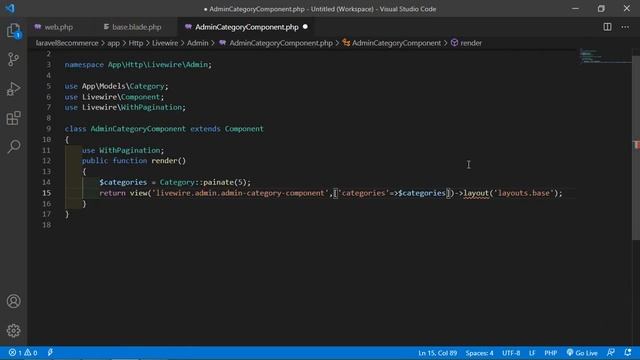The width and height of the screenshot is (640, 360).
Task: Open the Livewire breadcrumb segment
Action: [x=165, y=43]
